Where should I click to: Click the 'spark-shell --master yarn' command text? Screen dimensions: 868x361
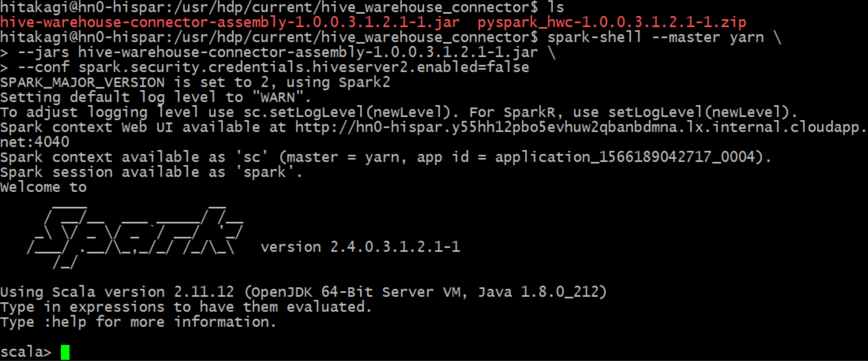[x=655, y=37]
